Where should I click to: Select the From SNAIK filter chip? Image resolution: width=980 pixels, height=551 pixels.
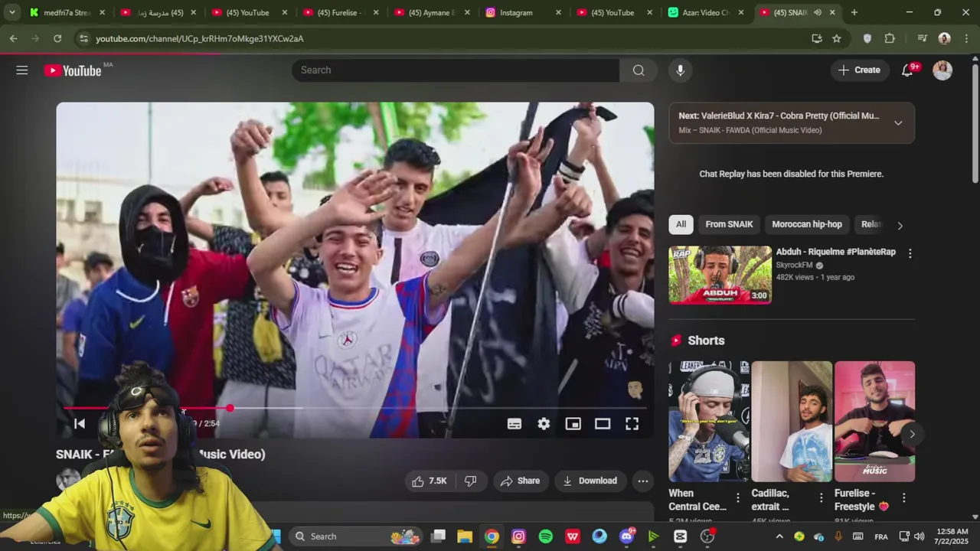coord(729,224)
